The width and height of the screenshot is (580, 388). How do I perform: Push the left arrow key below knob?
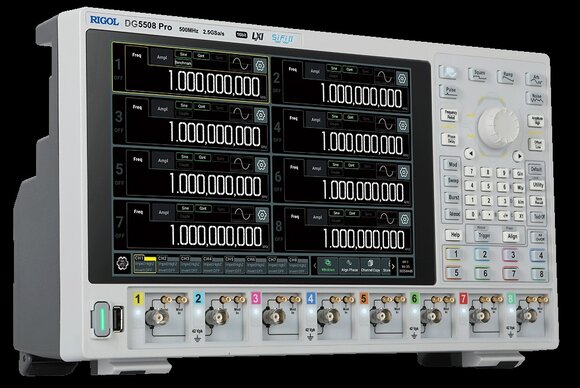point(470,153)
